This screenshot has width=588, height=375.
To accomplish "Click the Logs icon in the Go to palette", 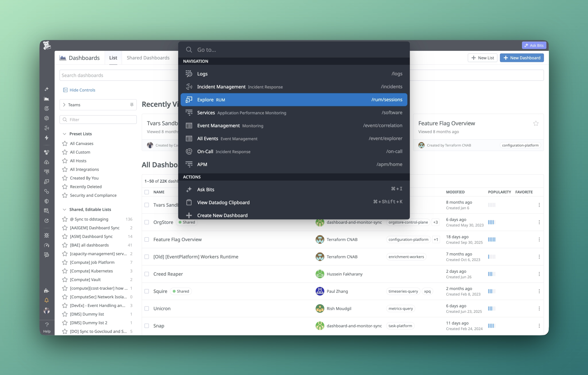I will coord(189,74).
